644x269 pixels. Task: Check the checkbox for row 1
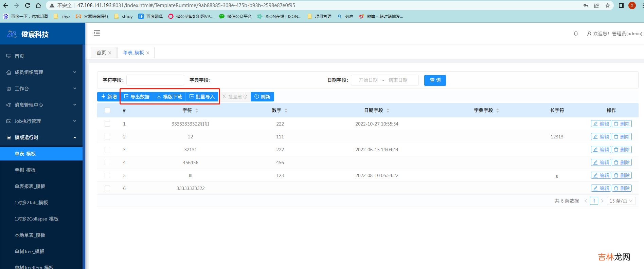pos(107,124)
